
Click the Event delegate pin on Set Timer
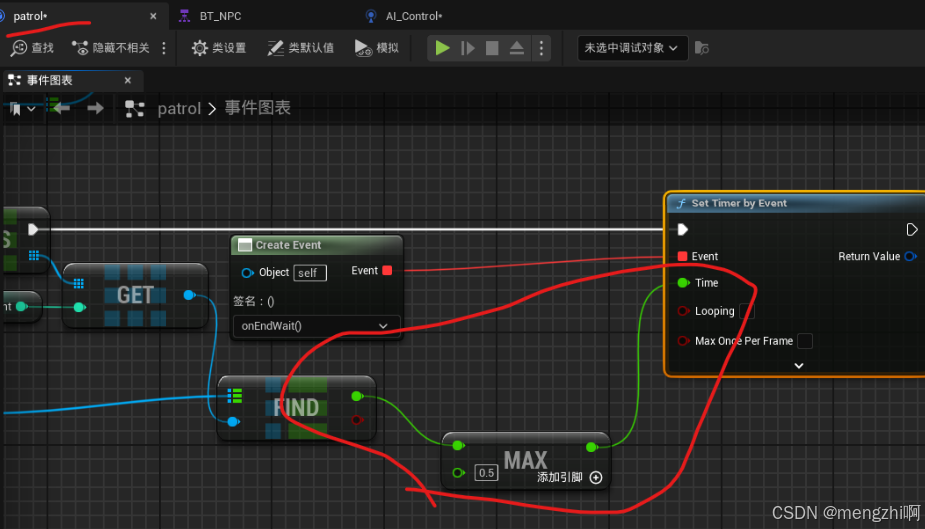[x=683, y=256]
